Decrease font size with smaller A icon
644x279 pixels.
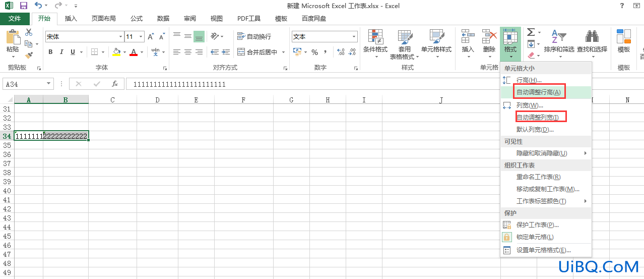click(x=162, y=37)
